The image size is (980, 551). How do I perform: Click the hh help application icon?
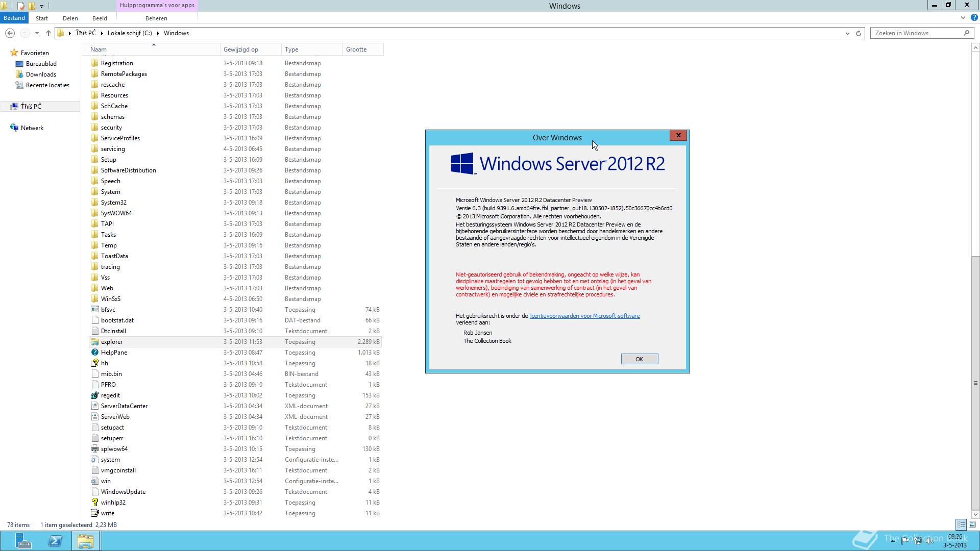coord(94,363)
